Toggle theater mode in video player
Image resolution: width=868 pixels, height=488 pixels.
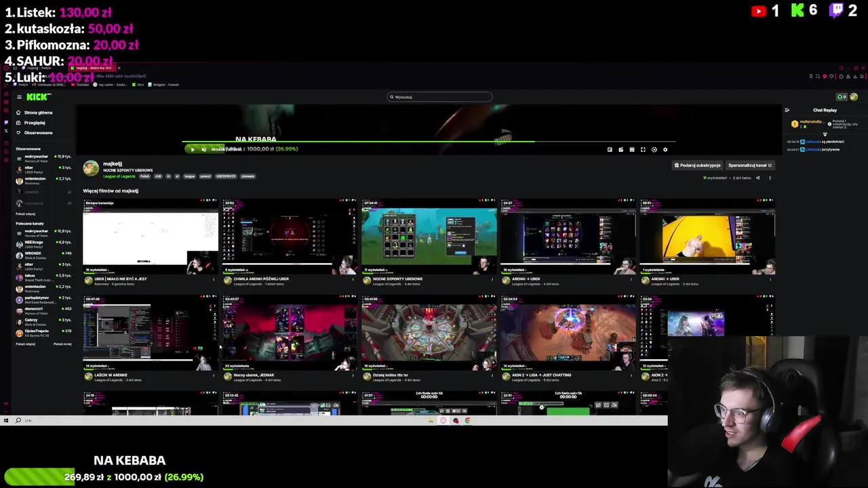pyautogui.click(x=632, y=150)
